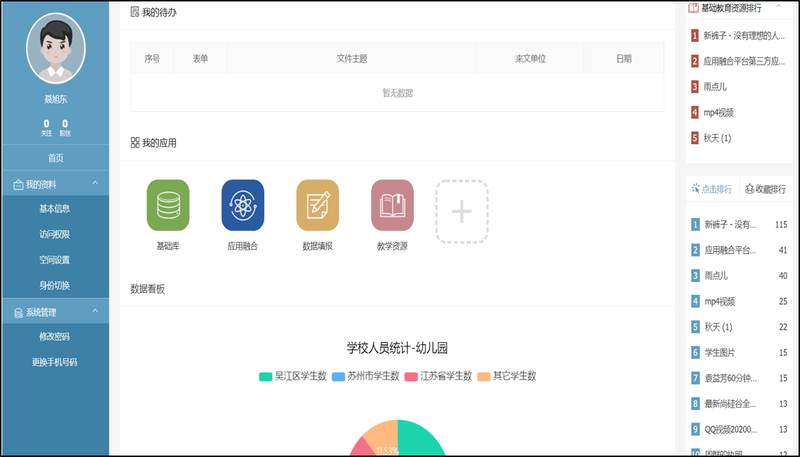Click the 点击排行 sparkle icon

point(695,189)
